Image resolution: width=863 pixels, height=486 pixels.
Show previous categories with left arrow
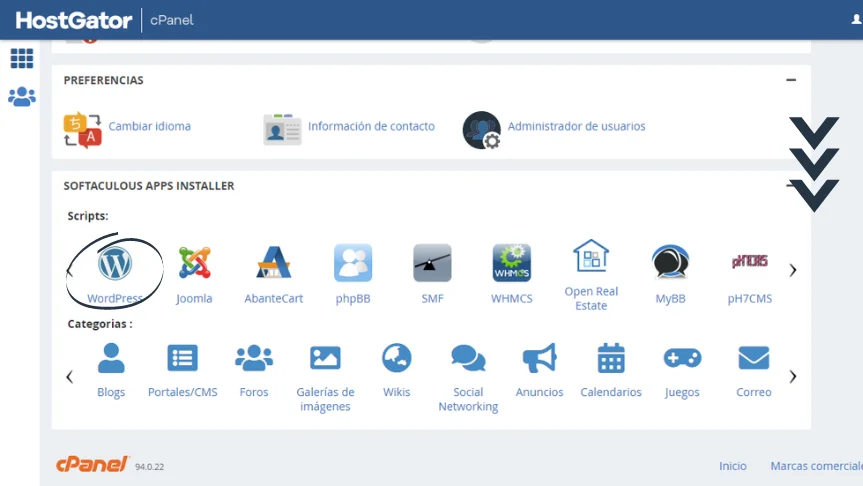tap(69, 377)
